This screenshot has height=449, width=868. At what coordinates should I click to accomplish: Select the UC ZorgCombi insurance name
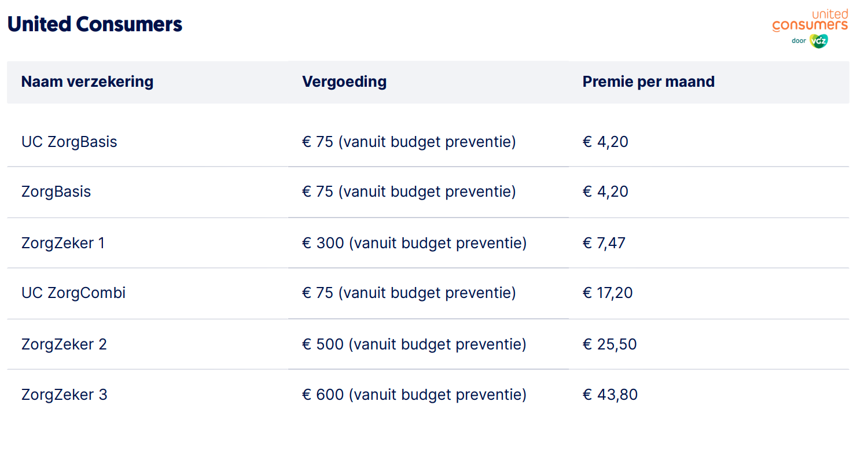click(x=73, y=293)
